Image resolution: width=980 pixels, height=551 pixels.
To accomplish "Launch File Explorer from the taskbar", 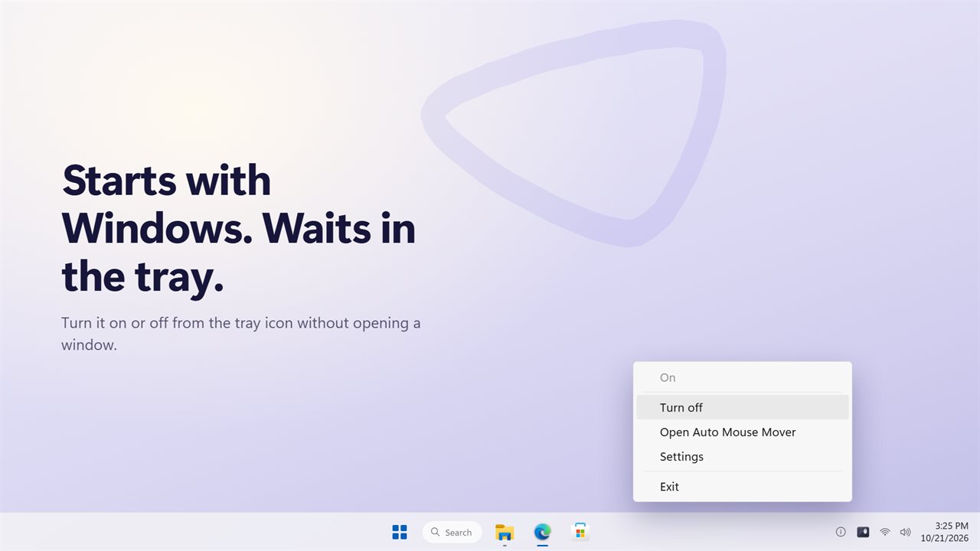I will (x=505, y=532).
